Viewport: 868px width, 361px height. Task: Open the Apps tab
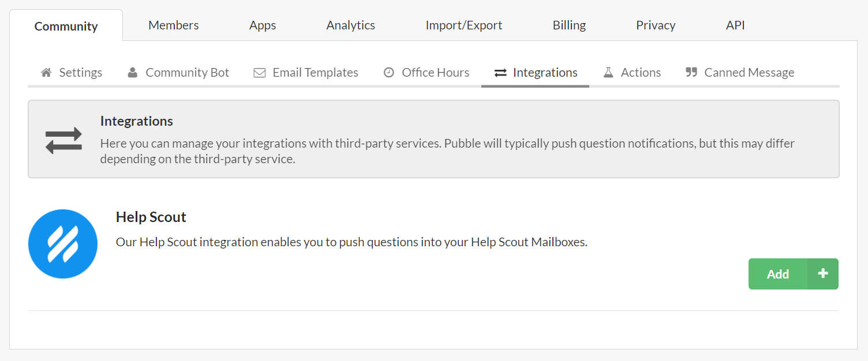[x=263, y=25]
